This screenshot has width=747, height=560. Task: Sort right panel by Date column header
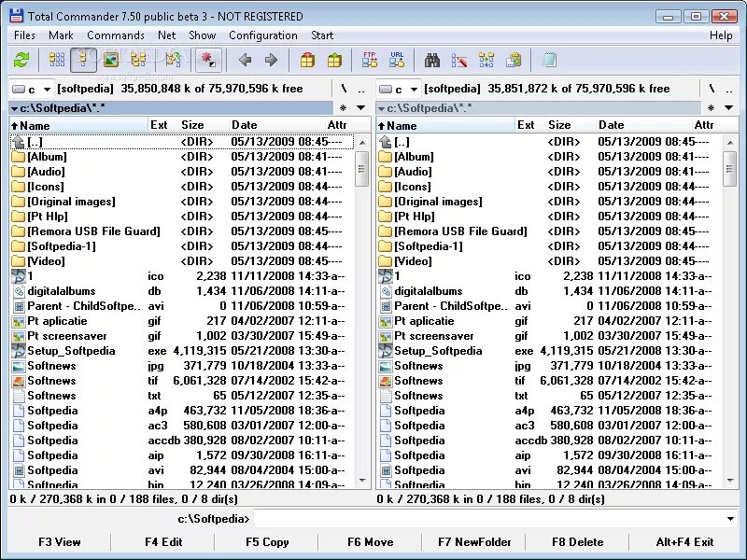click(x=644, y=125)
